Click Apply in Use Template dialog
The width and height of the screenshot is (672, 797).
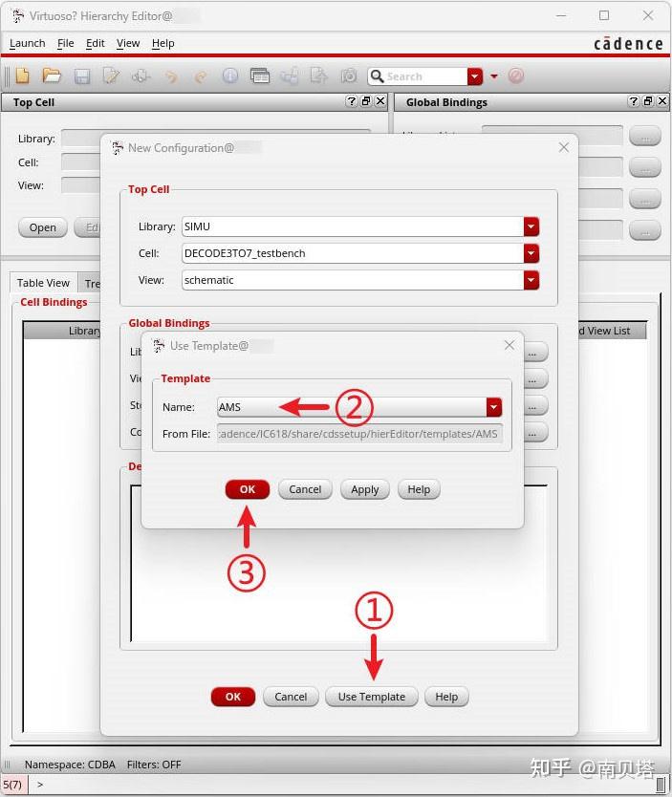point(365,489)
